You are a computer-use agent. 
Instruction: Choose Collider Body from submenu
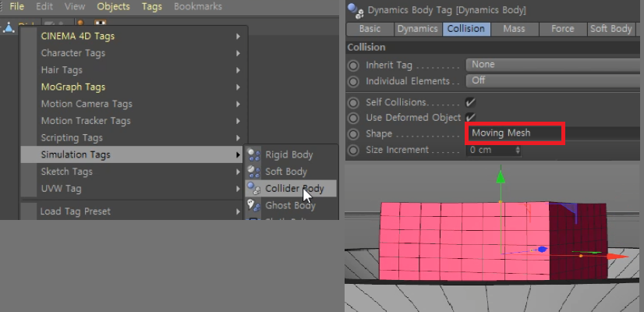pyautogui.click(x=291, y=188)
